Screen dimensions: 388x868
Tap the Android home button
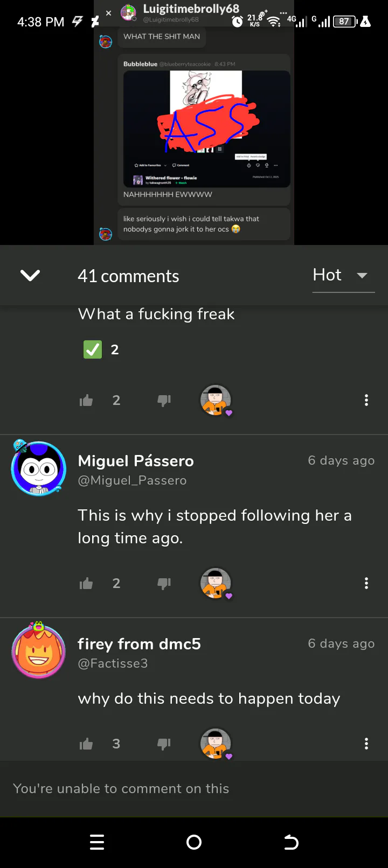(x=194, y=842)
